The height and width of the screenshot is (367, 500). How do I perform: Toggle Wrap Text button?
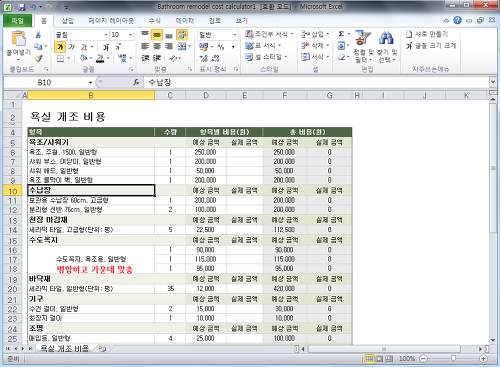coord(182,35)
